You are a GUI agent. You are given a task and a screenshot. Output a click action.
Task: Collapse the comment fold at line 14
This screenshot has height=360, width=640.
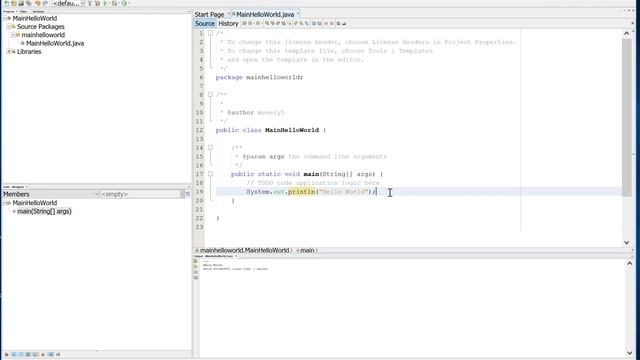coord(210,147)
